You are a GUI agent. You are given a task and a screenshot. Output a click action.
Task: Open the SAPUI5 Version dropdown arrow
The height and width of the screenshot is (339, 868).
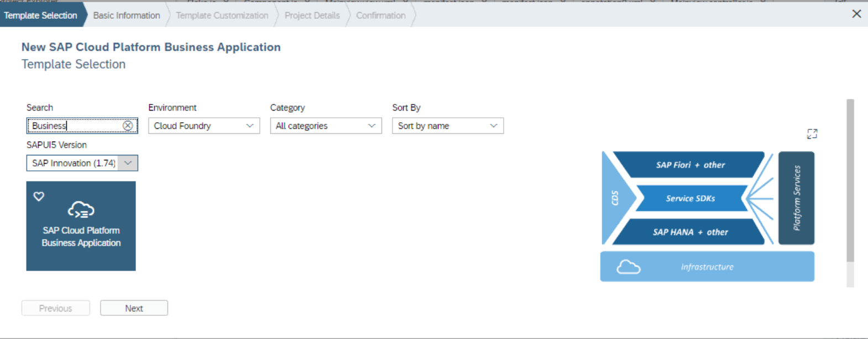pos(128,163)
